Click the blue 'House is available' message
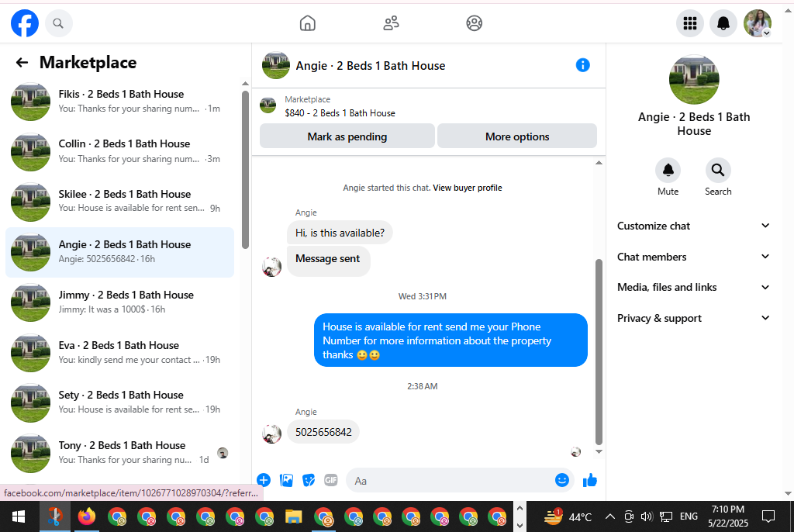Viewport: 794px width, 532px height. [451, 340]
